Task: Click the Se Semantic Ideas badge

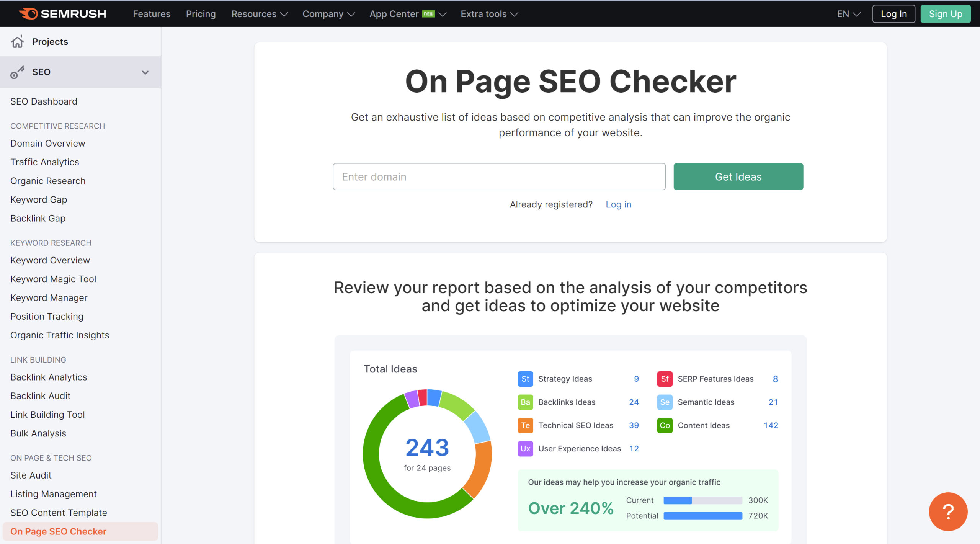Action: pyautogui.click(x=665, y=402)
